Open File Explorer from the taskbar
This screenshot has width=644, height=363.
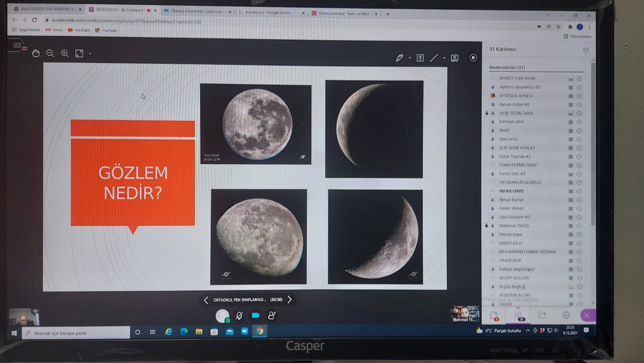tap(199, 332)
